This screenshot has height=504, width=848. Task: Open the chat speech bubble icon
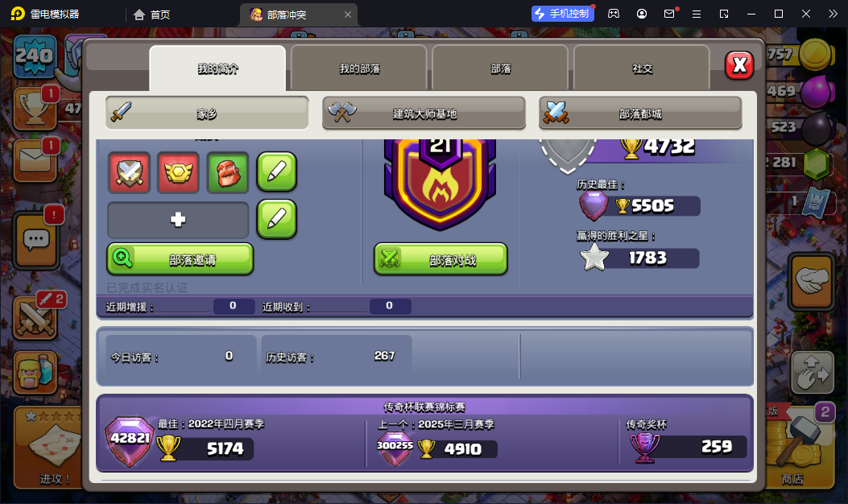[36, 240]
